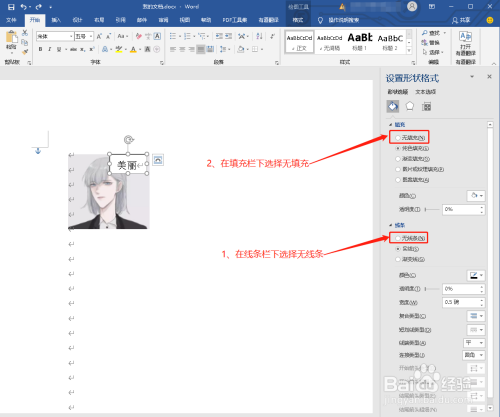This screenshot has height=417, width=500.
Task: Apply the Heading 2 style
Action: 390,42
